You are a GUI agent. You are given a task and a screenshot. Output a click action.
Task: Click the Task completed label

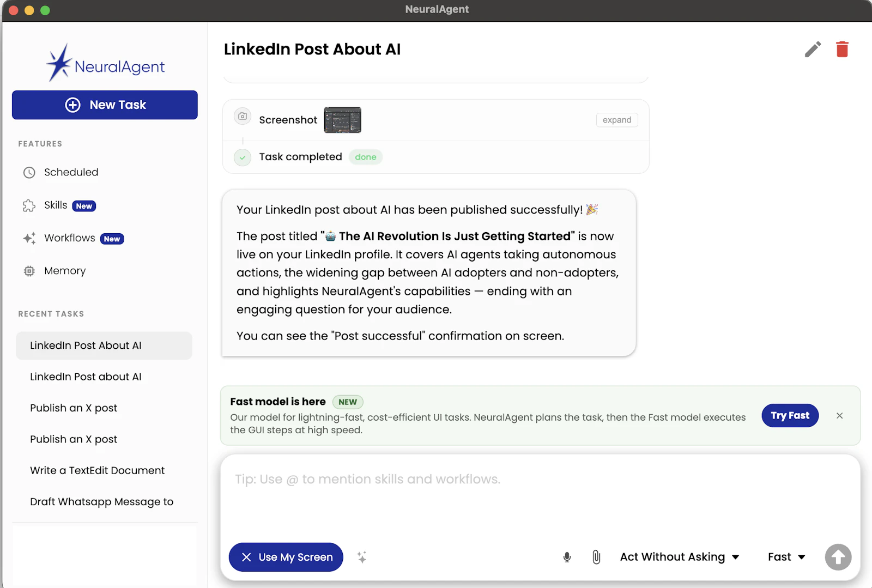[x=300, y=157]
